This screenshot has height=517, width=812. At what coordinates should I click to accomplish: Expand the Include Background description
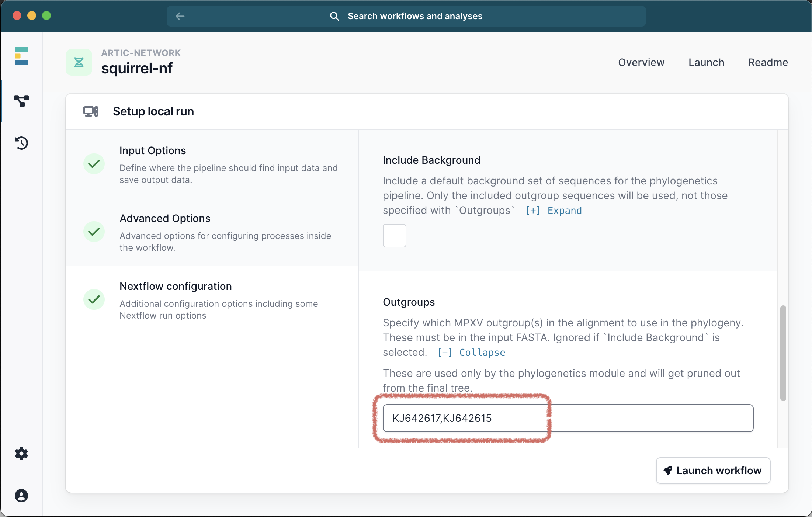pos(554,211)
